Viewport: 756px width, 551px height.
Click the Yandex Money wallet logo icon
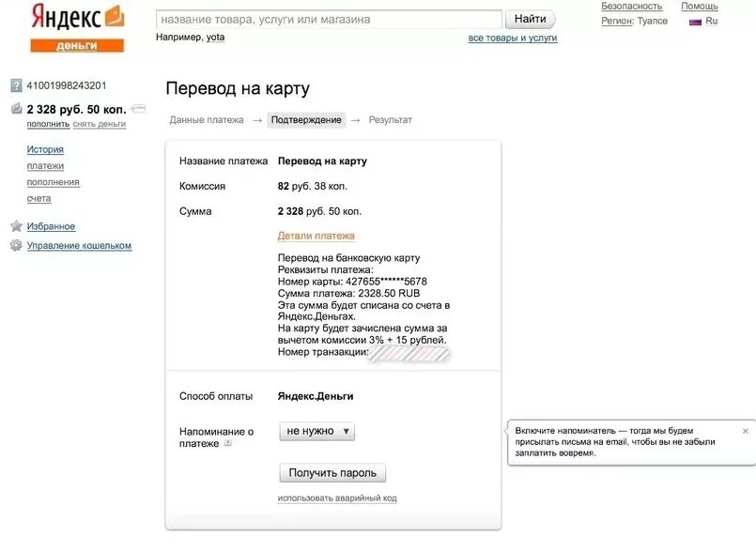[x=115, y=16]
